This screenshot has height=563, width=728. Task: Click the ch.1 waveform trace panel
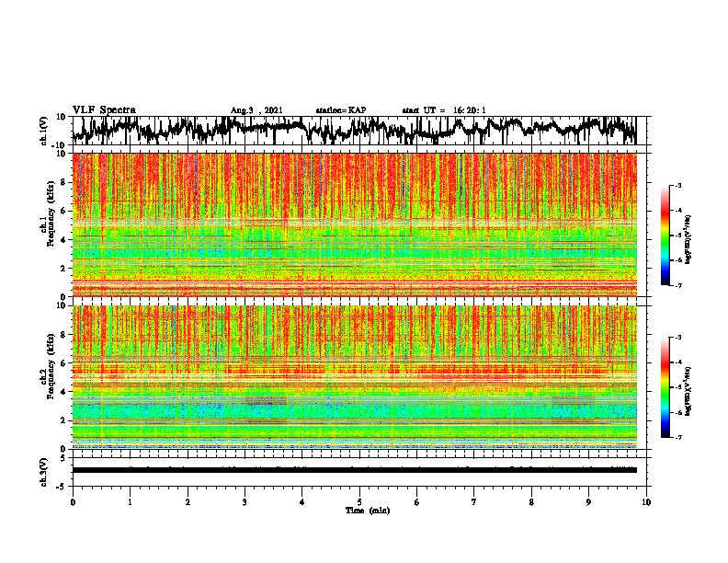(358, 131)
